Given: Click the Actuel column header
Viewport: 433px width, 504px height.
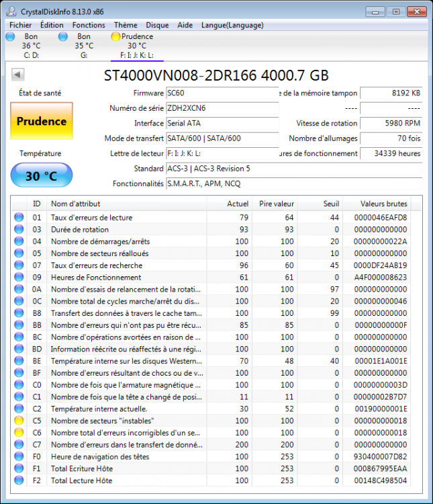Looking at the screenshot, I should click(229, 204).
